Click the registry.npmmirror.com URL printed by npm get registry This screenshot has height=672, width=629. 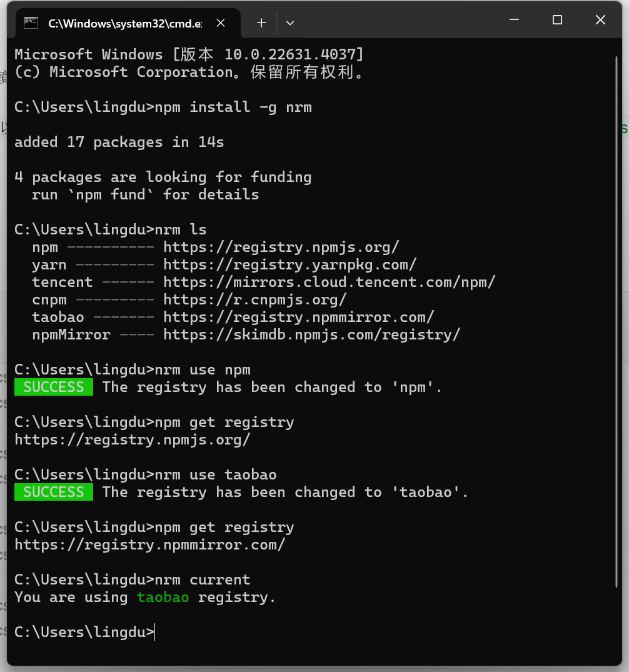tap(149, 544)
